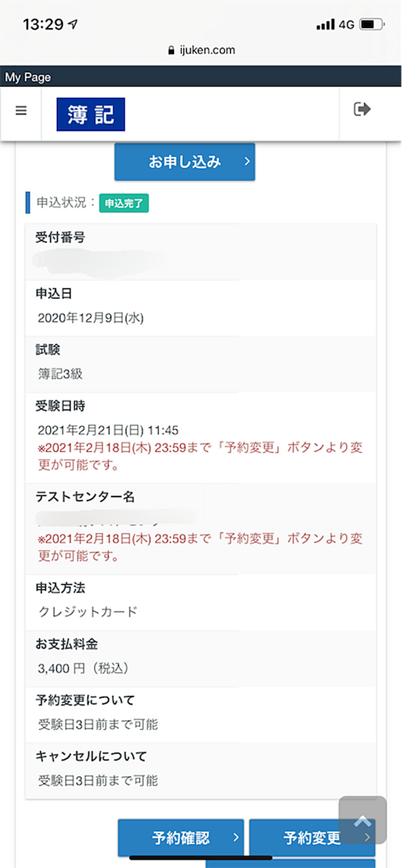Click the 予約確認 button
Screen dimensions: 402x868
[180, 837]
